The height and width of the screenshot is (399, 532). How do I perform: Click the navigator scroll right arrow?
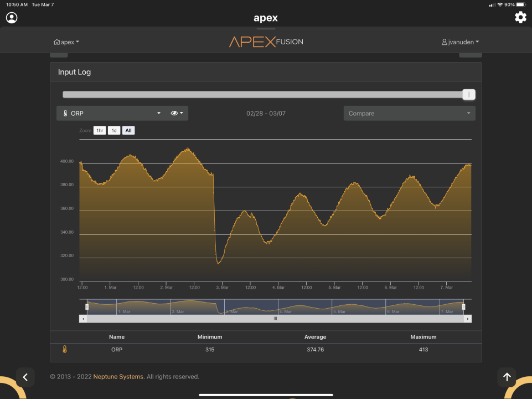468,319
